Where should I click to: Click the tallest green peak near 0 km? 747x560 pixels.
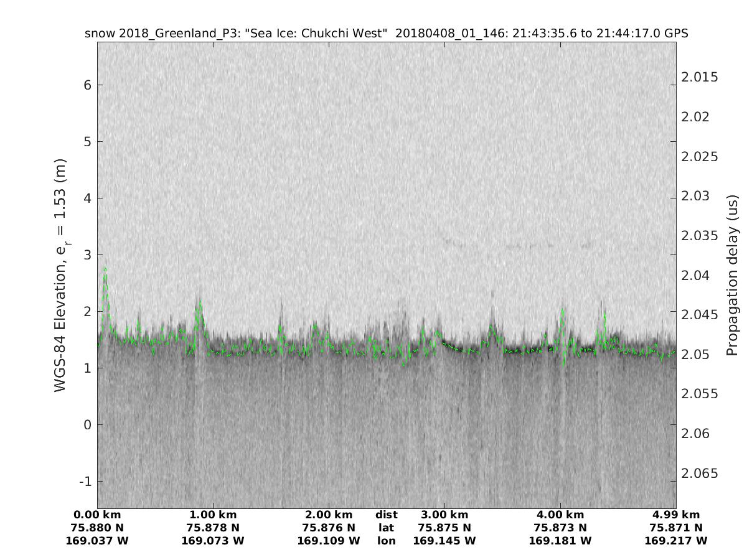coord(105,269)
